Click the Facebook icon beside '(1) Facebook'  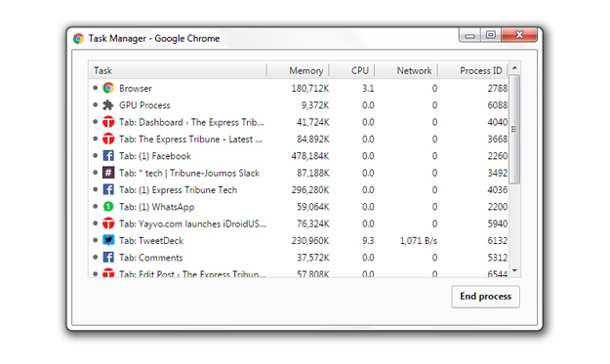108,156
